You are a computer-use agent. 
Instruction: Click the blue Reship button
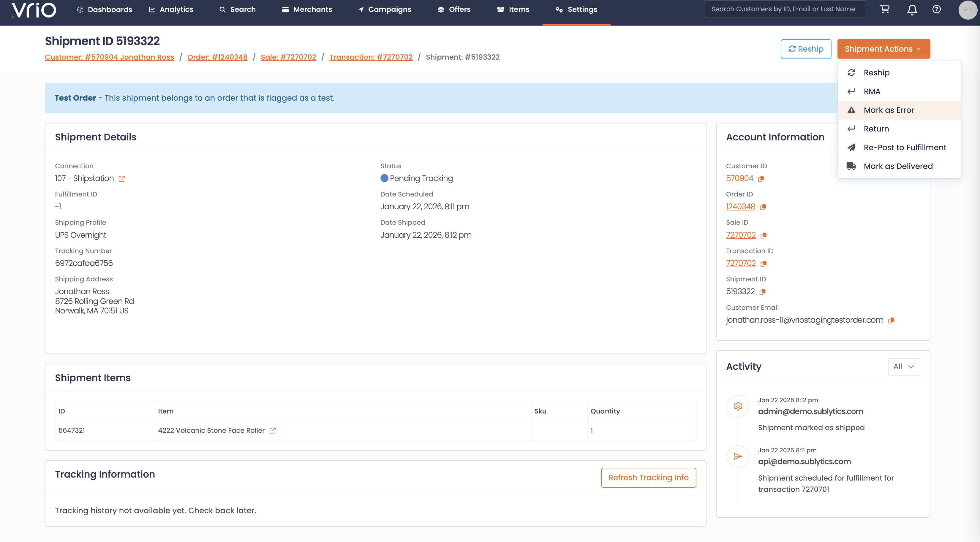806,49
